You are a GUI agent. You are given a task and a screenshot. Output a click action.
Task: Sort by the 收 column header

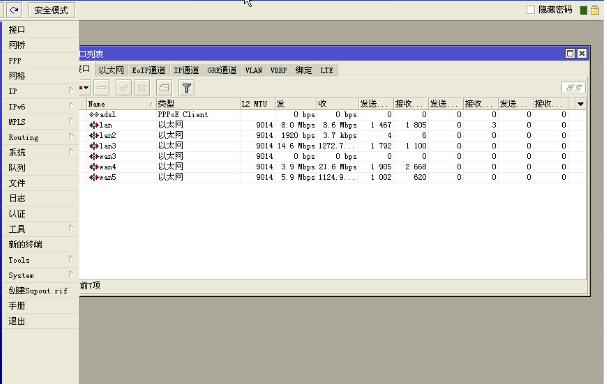[x=337, y=104]
